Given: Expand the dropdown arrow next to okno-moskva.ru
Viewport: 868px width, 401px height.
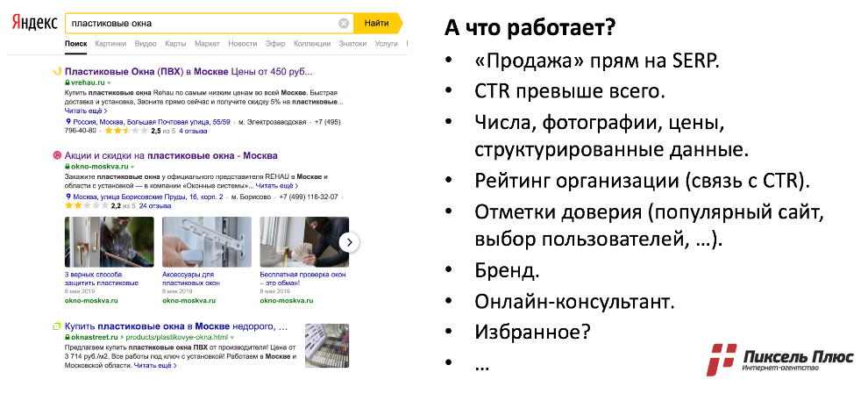Looking at the screenshot, I should (133, 166).
